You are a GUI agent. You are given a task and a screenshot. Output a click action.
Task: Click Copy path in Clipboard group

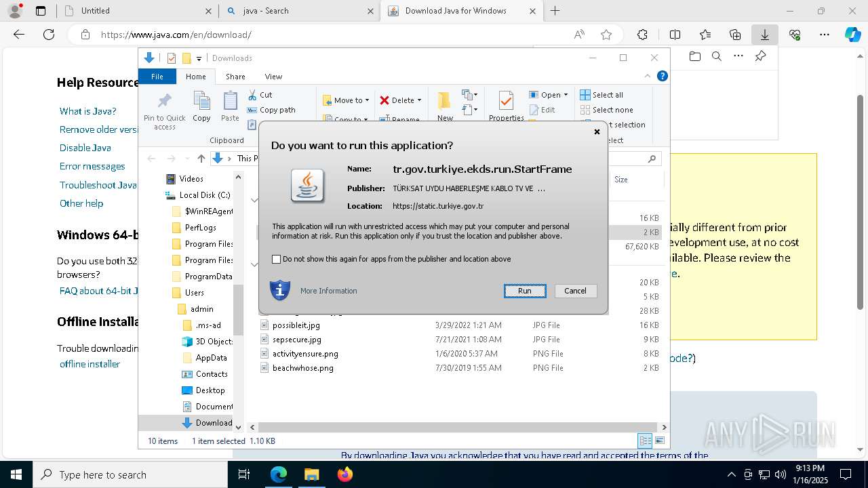point(271,110)
